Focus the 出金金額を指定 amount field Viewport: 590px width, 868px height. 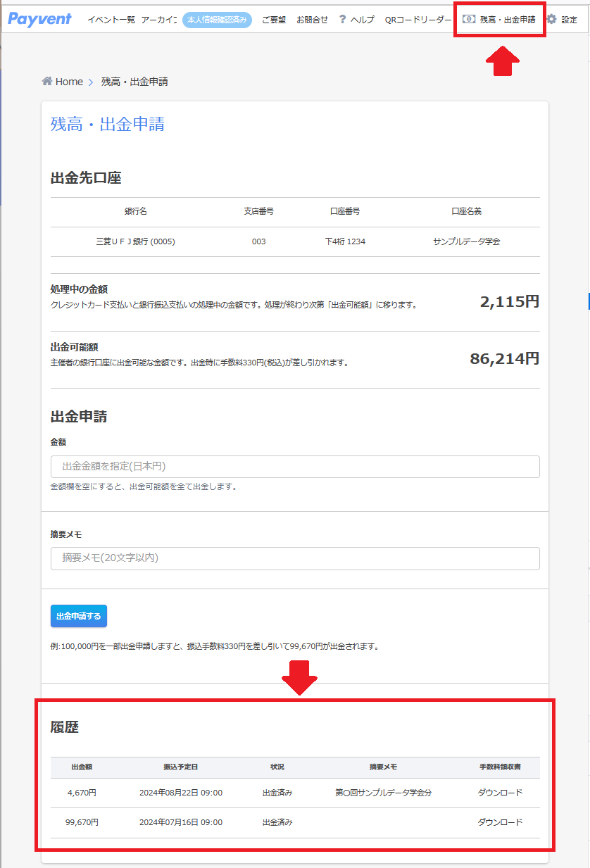click(295, 467)
